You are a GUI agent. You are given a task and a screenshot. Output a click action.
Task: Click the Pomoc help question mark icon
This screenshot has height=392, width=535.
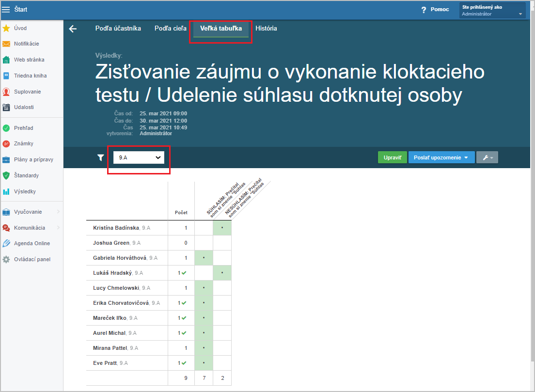tap(424, 10)
